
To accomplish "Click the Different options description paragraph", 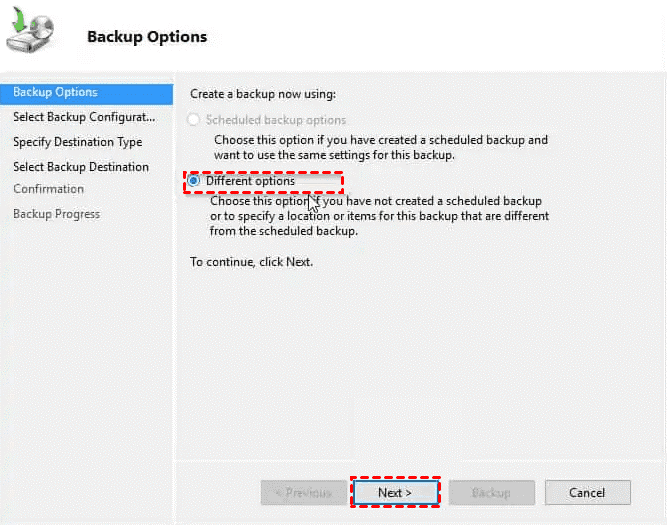I will [379, 216].
